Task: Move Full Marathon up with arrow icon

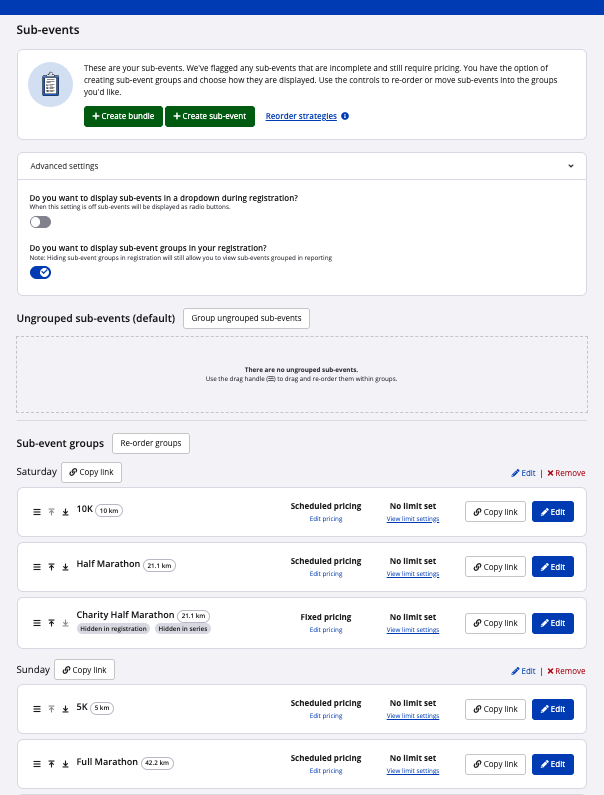Action: tap(52, 764)
